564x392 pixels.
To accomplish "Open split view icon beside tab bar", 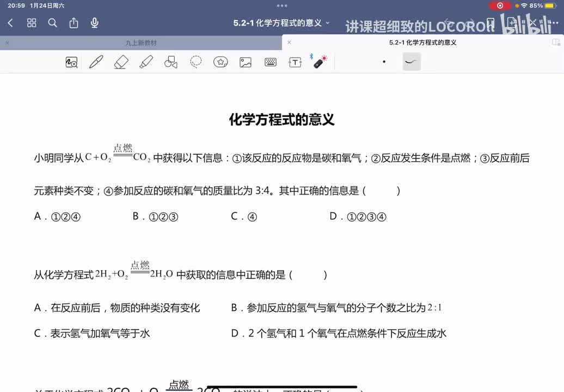I will point(556,42).
